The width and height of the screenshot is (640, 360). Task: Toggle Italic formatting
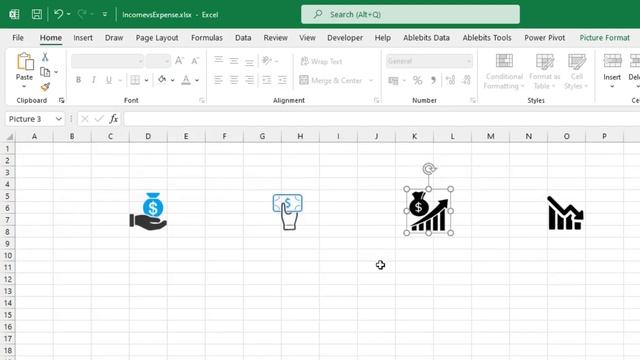tap(93, 80)
